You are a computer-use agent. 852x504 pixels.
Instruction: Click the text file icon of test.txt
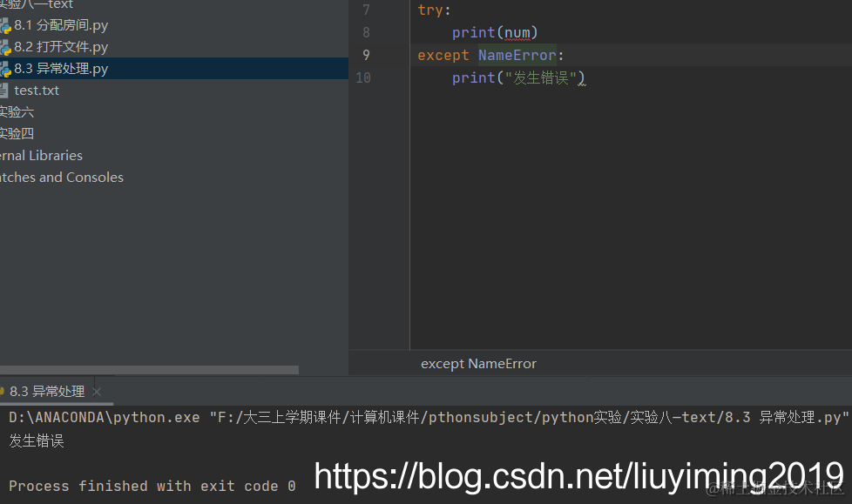point(4,91)
